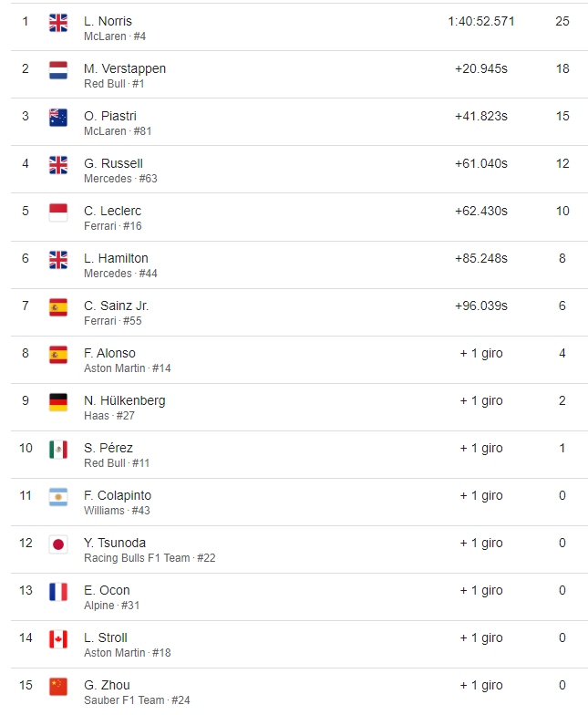Image resolution: width=588 pixels, height=715 pixels.
Task: Click the Canadian flag beside L. Stroll
Action: point(58,639)
